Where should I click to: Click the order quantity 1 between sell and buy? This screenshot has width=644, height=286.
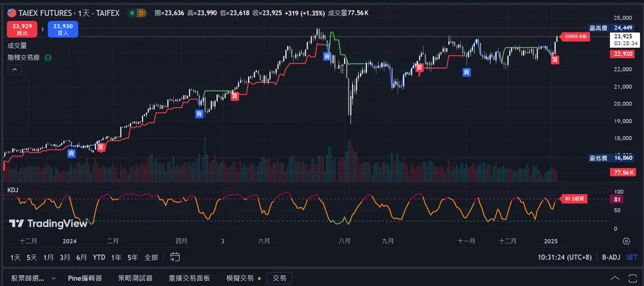click(43, 29)
